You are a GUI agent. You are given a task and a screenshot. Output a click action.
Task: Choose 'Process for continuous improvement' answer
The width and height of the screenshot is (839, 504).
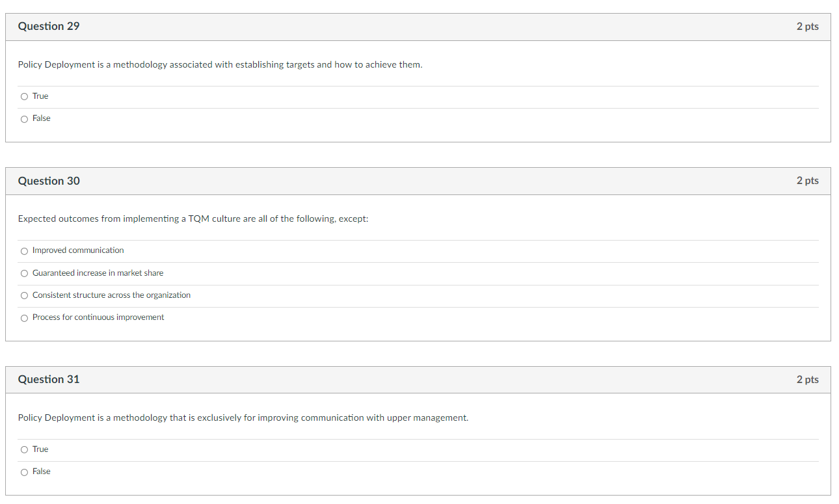(24, 317)
